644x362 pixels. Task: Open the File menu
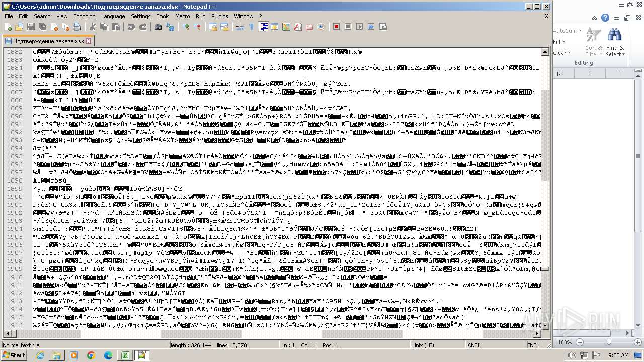[9, 16]
